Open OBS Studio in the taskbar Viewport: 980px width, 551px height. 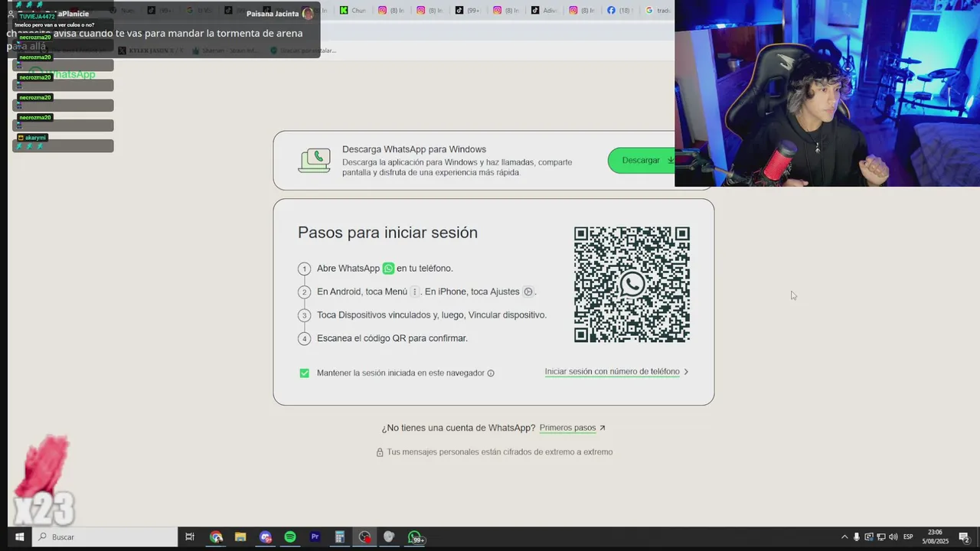click(364, 537)
